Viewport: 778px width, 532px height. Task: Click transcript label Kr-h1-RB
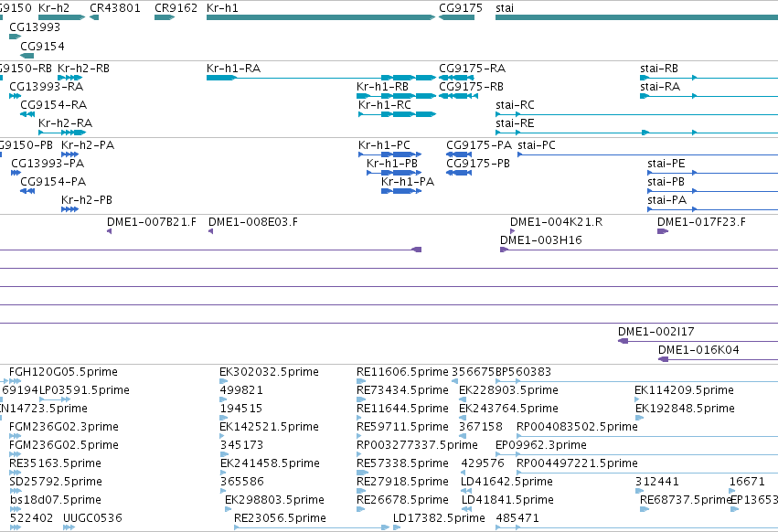[382, 86]
